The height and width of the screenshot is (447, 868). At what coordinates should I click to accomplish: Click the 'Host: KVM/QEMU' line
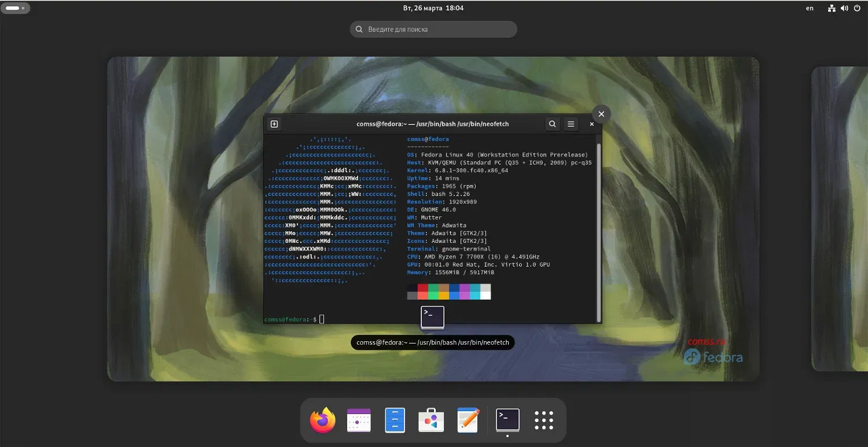(499, 162)
